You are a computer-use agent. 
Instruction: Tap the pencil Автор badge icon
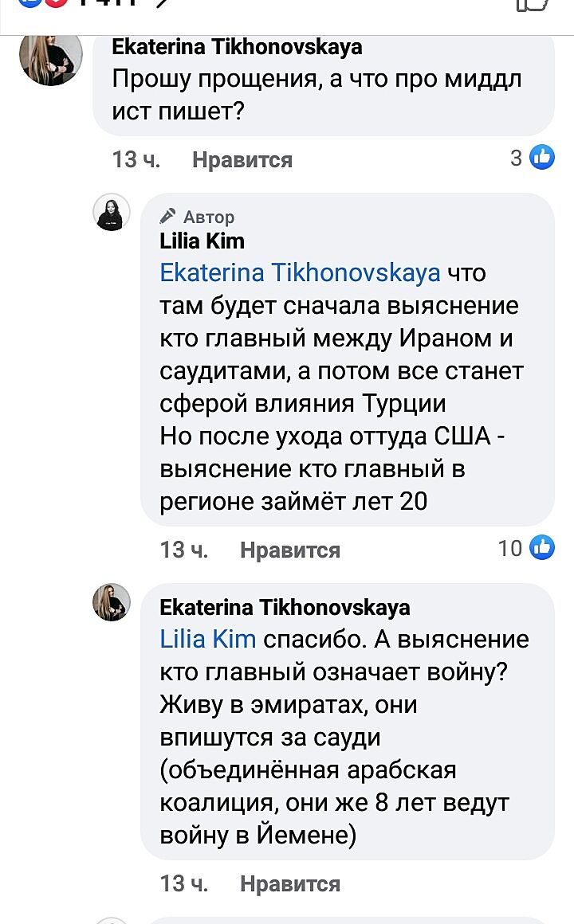click(x=168, y=216)
